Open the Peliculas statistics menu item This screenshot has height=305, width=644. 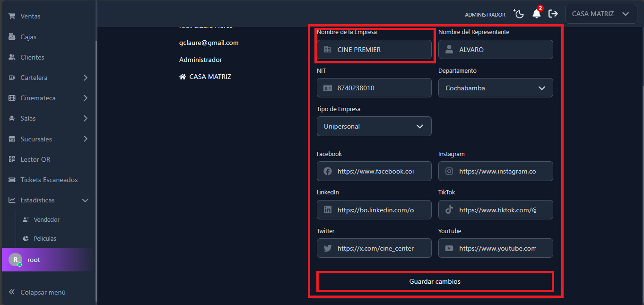[x=44, y=239]
